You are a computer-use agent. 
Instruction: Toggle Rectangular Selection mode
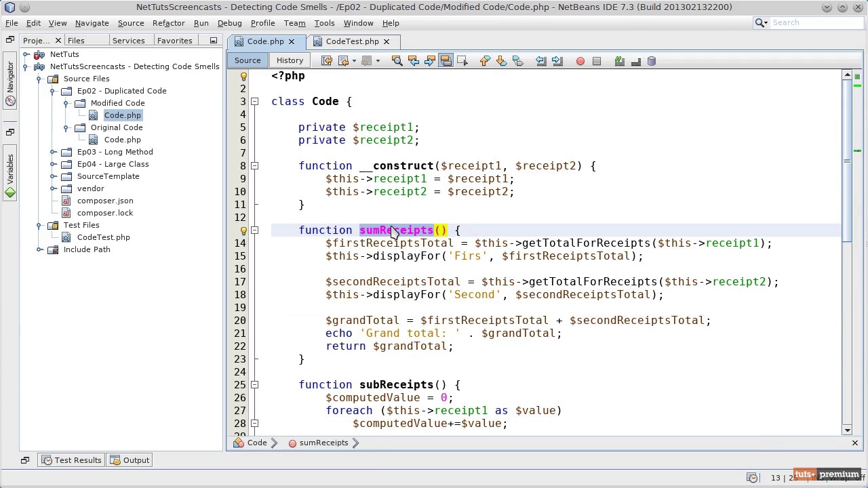tap(462, 61)
